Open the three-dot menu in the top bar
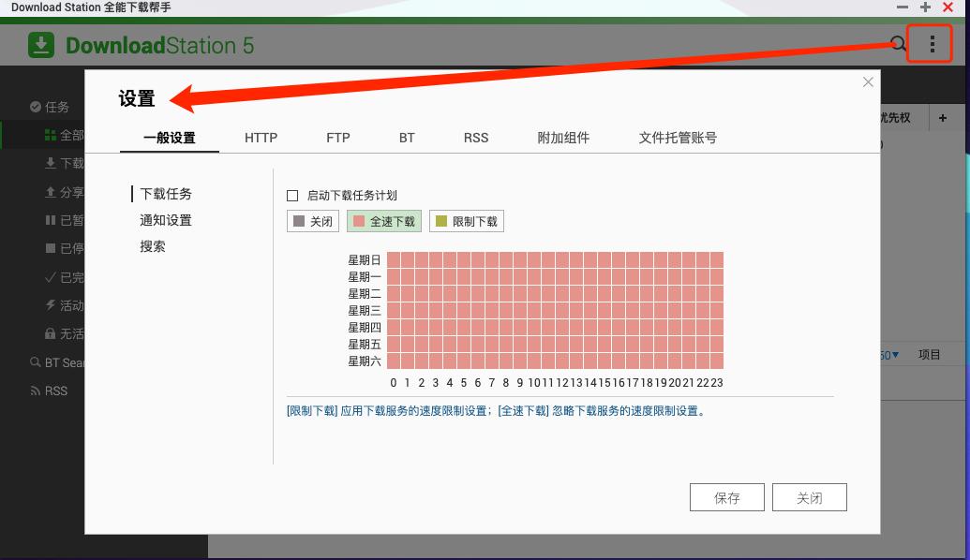Screen dimensions: 970x560 929,43
